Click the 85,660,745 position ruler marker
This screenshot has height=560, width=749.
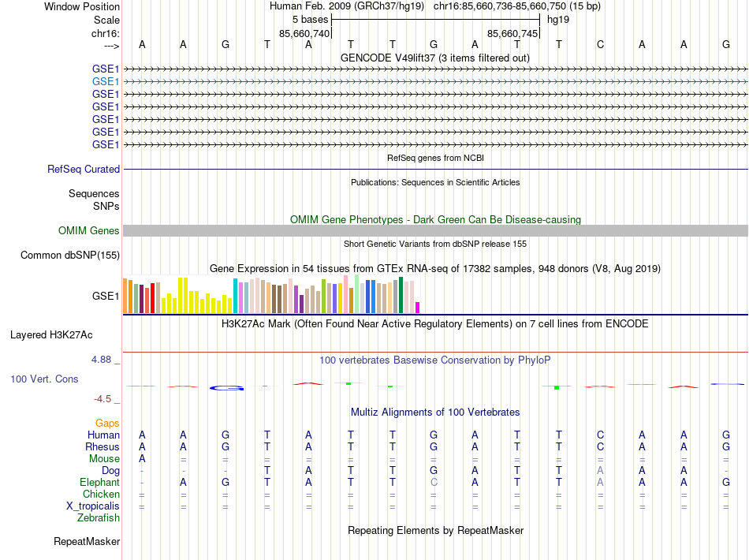pyautogui.click(x=512, y=33)
